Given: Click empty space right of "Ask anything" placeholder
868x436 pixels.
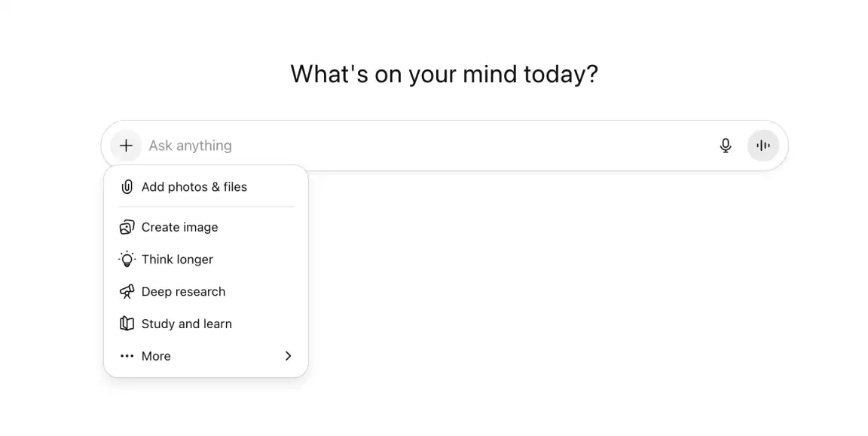Looking at the screenshot, I should coord(467,146).
